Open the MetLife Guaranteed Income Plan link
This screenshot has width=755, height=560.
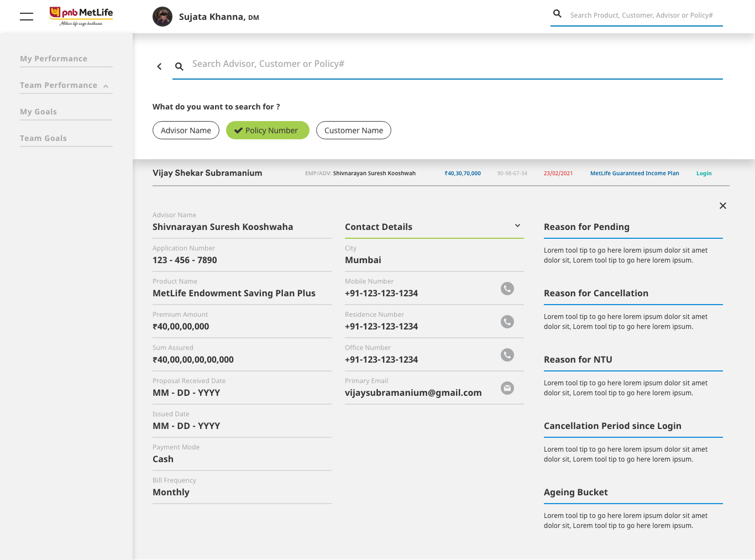tap(635, 174)
